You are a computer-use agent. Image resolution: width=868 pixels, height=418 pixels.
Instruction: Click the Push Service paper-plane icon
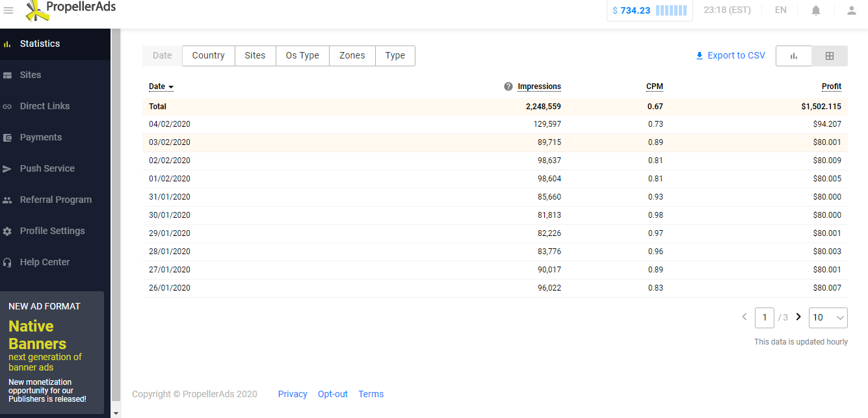click(x=8, y=169)
